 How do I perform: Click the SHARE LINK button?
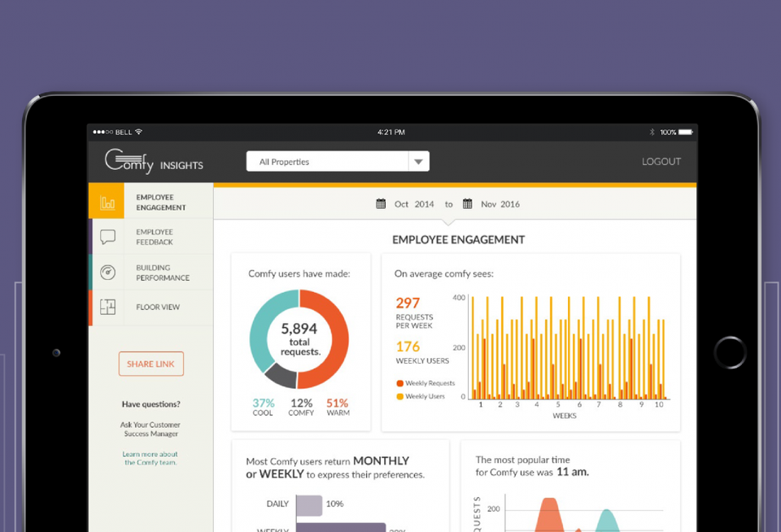pos(151,364)
